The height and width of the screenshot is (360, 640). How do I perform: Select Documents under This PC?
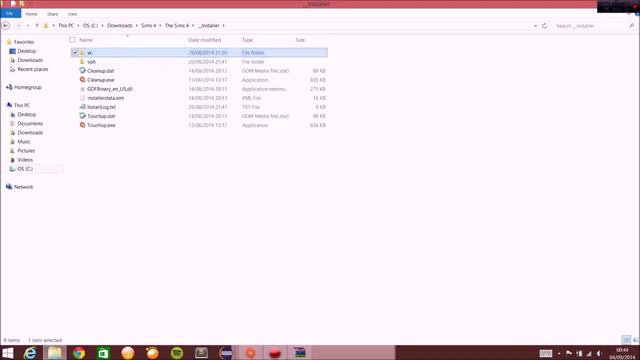(x=30, y=124)
